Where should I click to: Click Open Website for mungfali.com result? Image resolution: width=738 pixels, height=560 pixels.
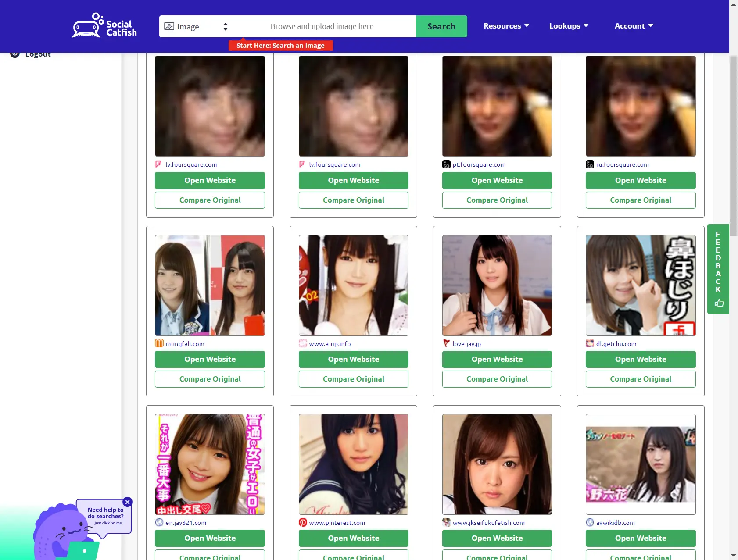click(x=210, y=359)
